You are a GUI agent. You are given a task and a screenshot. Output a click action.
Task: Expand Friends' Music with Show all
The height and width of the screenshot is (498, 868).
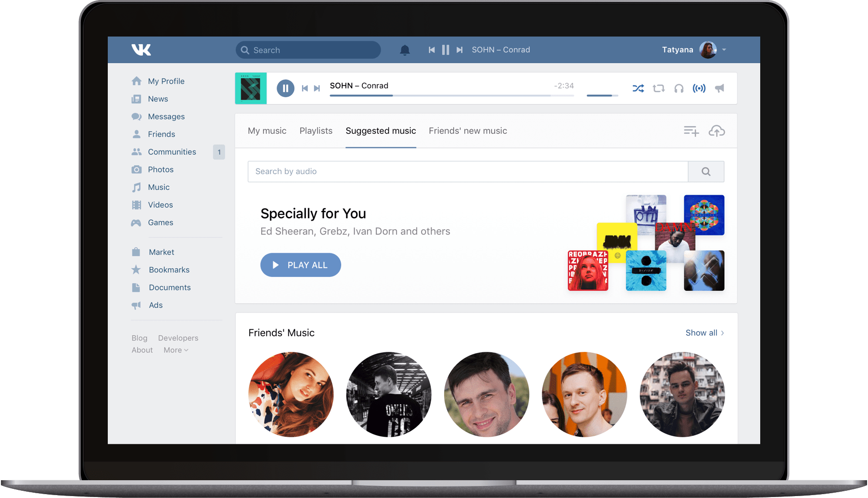pyautogui.click(x=704, y=333)
